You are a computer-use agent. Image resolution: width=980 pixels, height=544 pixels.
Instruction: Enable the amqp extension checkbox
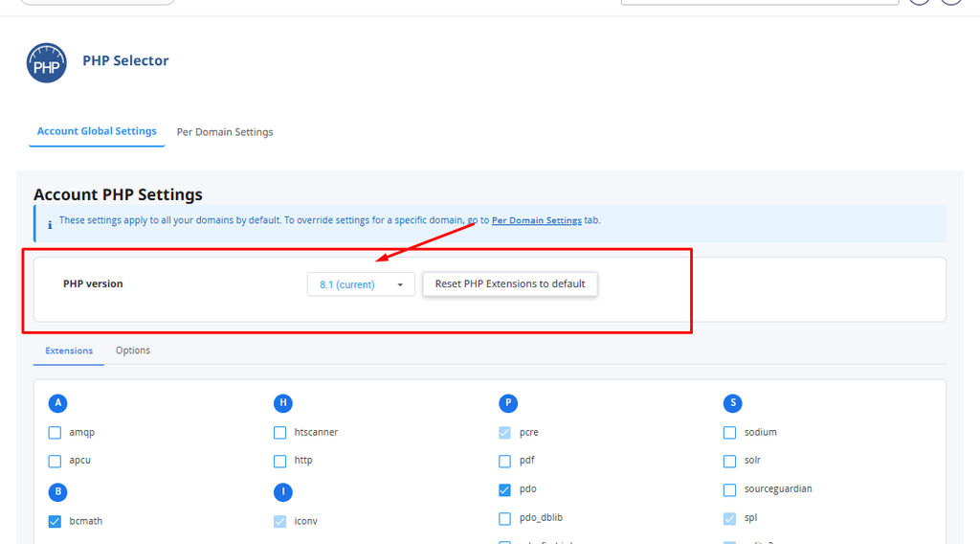tap(55, 433)
